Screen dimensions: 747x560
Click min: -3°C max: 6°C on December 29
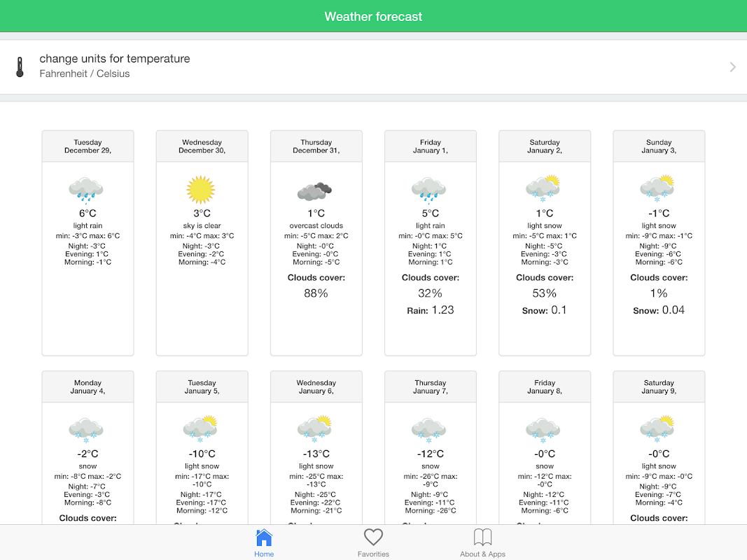click(88, 236)
